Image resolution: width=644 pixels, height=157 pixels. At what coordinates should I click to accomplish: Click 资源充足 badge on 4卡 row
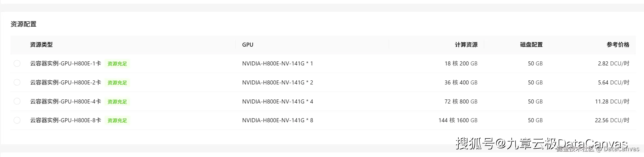click(117, 102)
